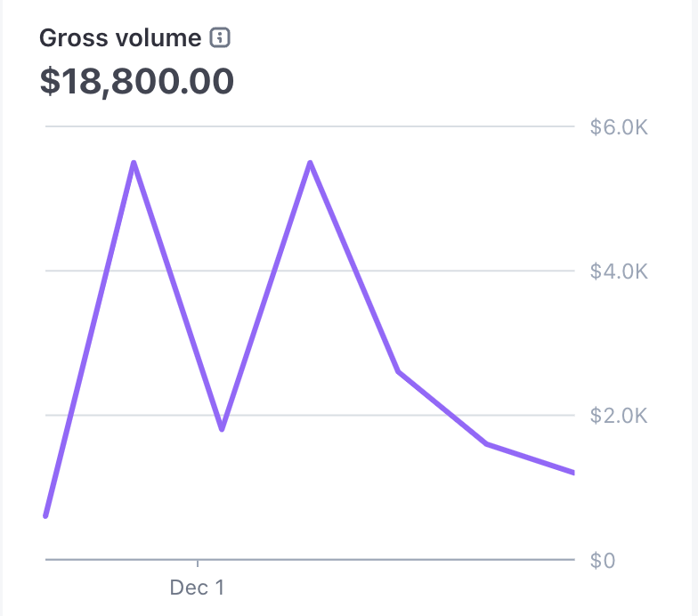Open the Gross volume title link
The image size is (698, 616).
pyautogui.click(x=120, y=38)
